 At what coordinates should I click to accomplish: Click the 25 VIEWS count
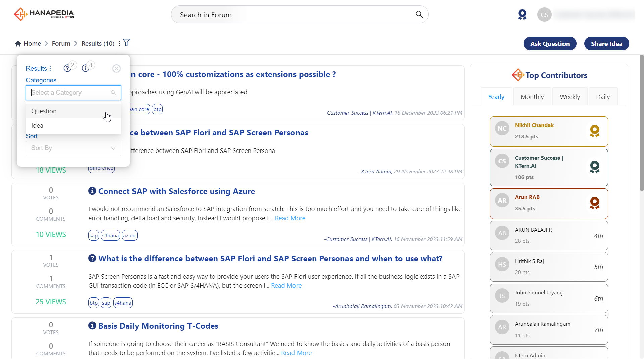[x=51, y=302]
